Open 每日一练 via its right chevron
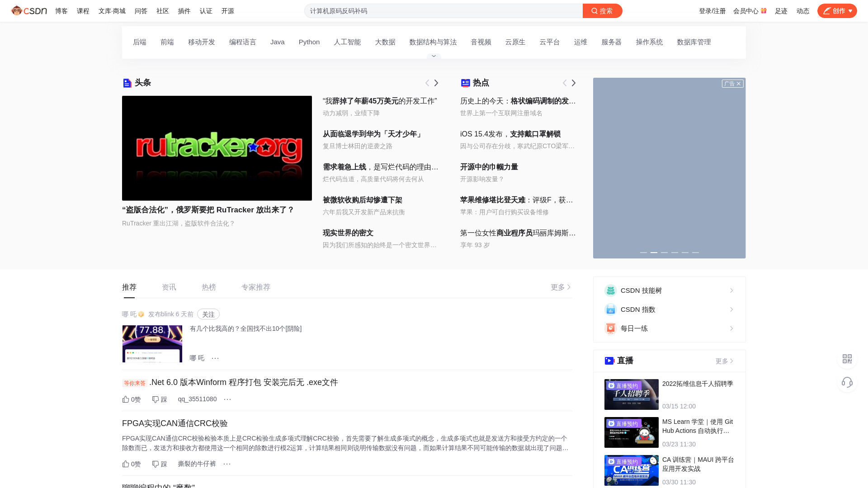Viewport: 868px width, 488px height. [x=731, y=328]
